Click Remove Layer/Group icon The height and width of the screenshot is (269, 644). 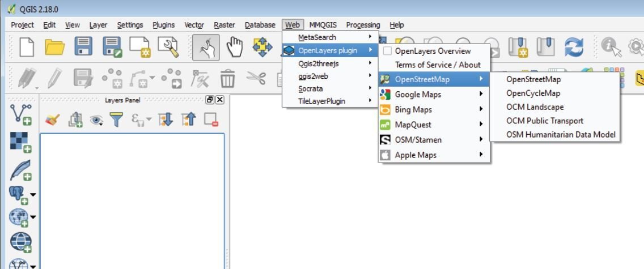coord(211,119)
